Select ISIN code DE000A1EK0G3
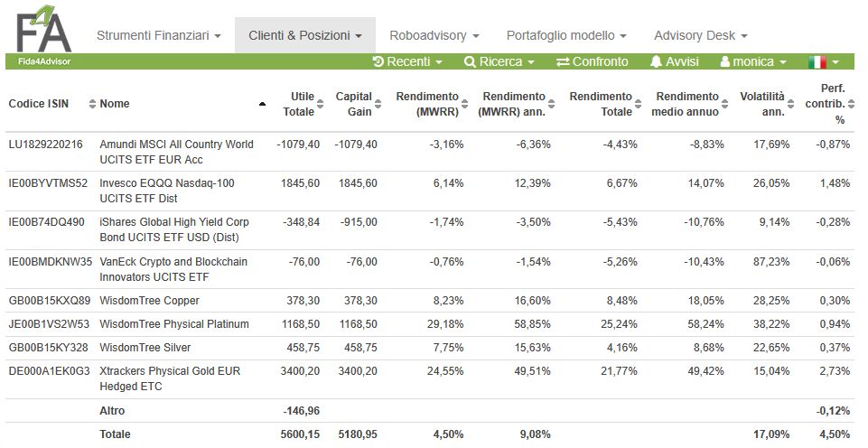868x448 pixels. 50,371
